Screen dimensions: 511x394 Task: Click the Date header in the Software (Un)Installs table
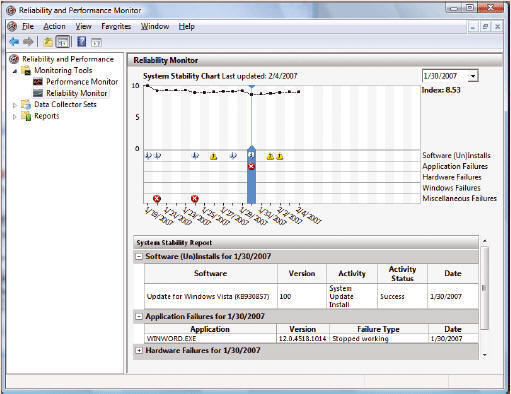(453, 274)
